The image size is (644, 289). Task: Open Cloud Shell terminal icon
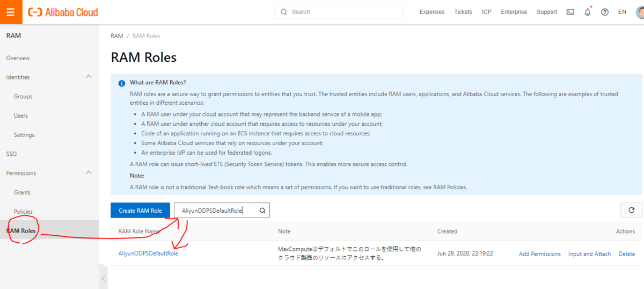click(570, 12)
